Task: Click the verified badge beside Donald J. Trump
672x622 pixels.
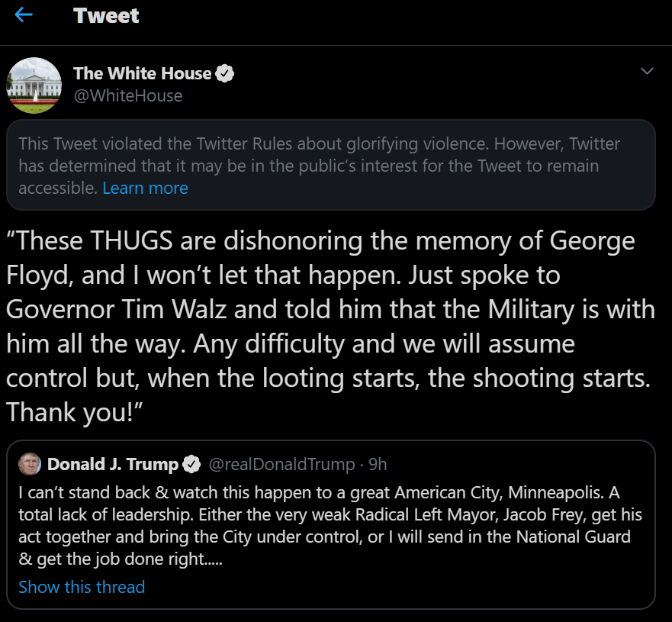Action: pyautogui.click(x=191, y=464)
